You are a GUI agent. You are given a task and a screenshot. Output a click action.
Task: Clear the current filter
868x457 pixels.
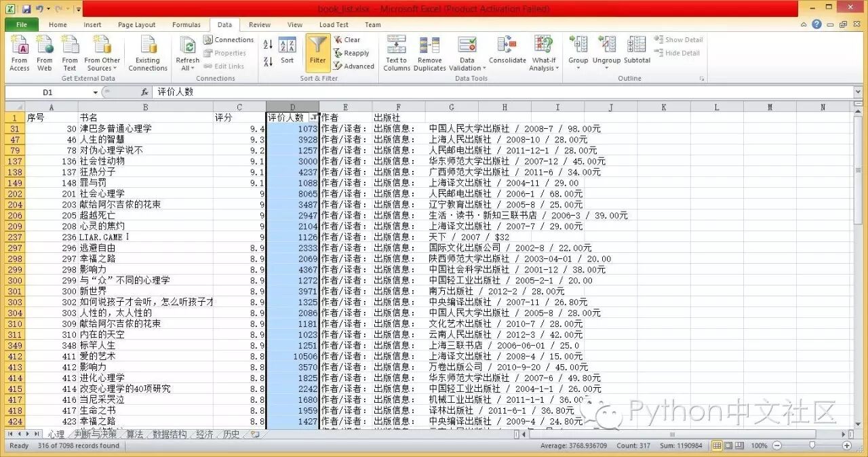click(x=347, y=40)
